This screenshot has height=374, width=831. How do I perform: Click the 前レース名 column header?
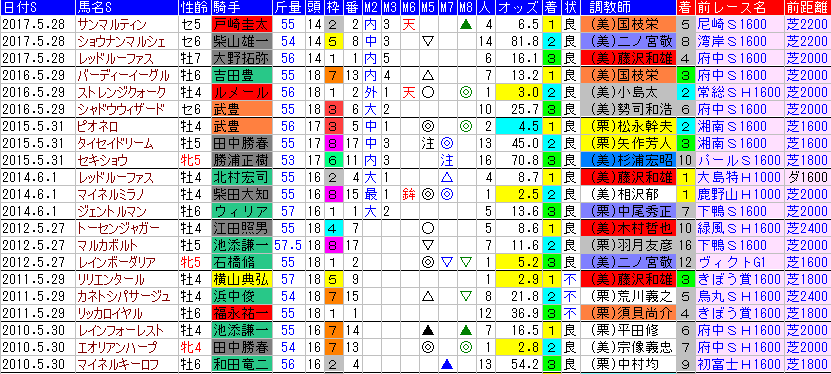[x=739, y=8]
